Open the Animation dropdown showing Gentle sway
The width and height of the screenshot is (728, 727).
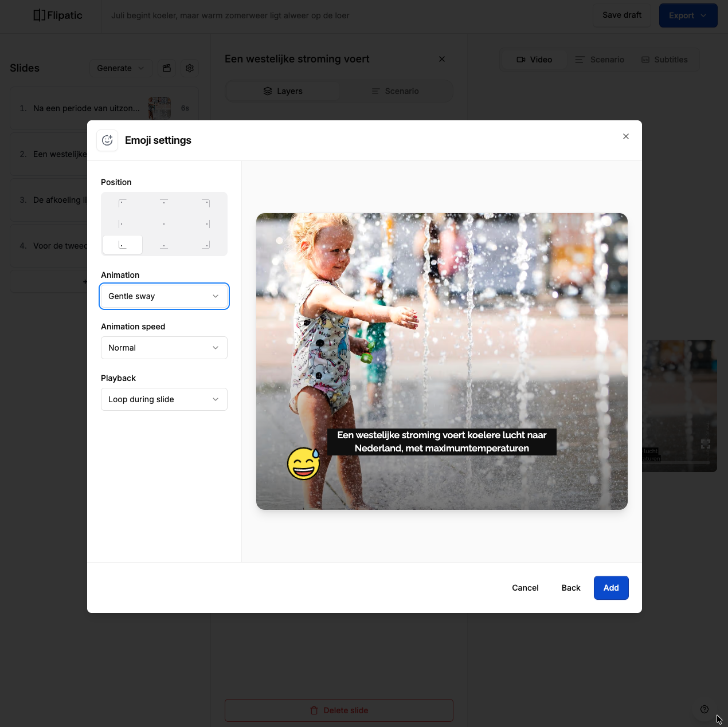coord(164,296)
